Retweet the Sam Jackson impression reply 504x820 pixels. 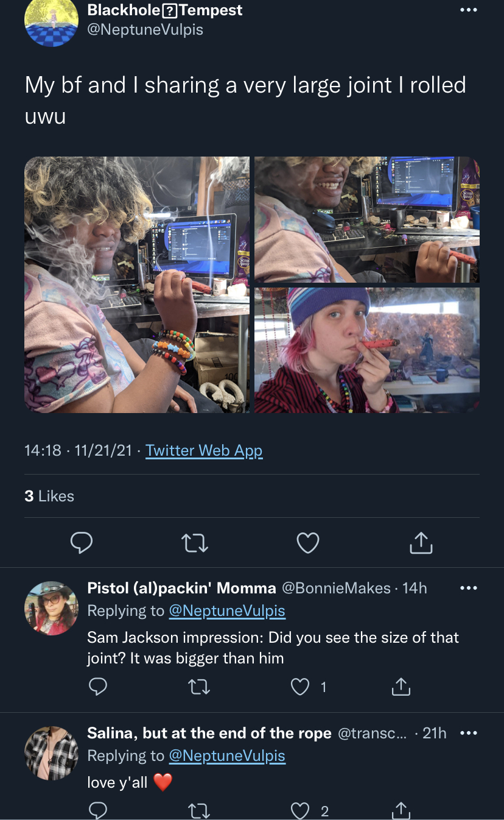click(198, 687)
